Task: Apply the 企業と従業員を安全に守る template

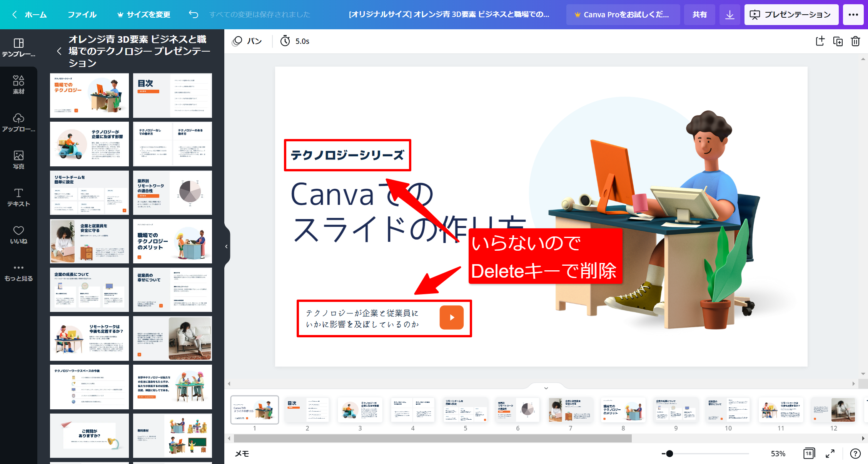Action: tap(89, 241)
